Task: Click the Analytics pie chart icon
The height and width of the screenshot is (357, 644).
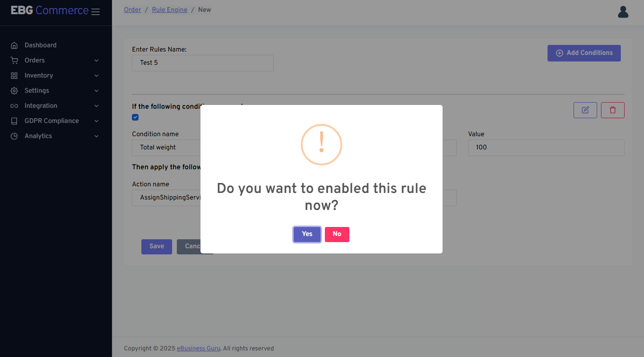Action: coord(14,136)
